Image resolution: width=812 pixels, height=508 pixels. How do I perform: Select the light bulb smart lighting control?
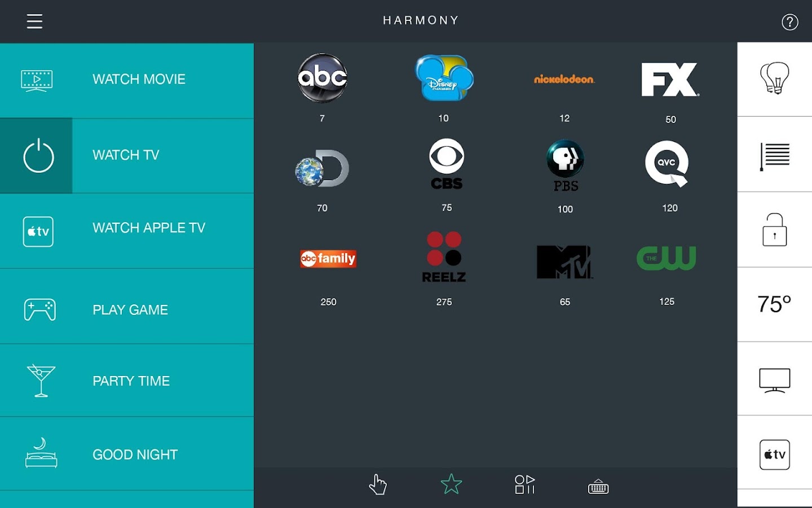pos(775,79)
